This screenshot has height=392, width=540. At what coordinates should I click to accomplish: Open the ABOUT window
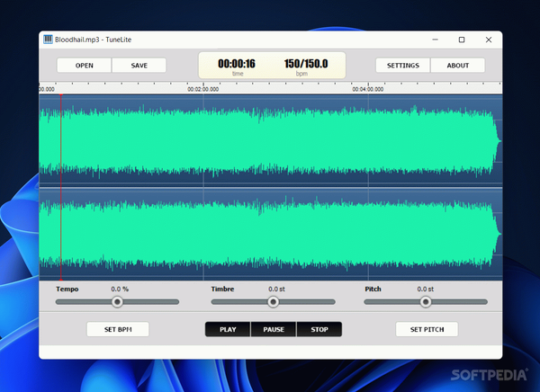tap(458, 66)
